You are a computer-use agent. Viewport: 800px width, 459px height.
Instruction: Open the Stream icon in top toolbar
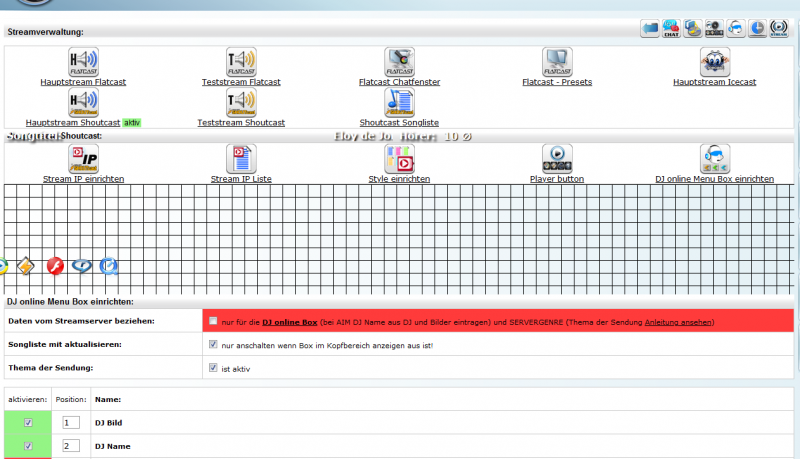(x=781, y=29)
